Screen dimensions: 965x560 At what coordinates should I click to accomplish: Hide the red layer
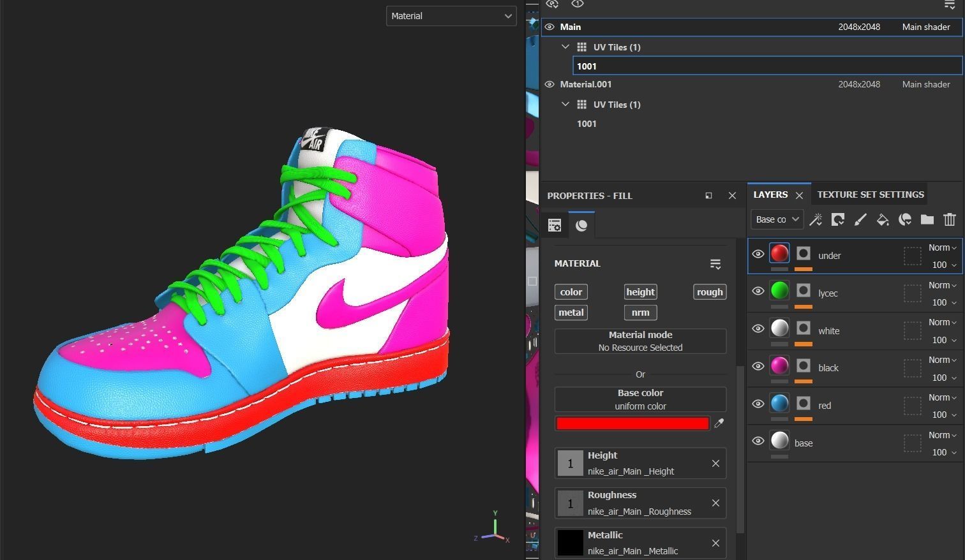tap(758, 404)
